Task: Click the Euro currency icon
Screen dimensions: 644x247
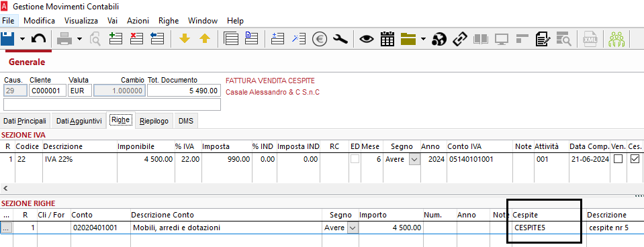Action: pyautogui.click(x=319, y=39)
